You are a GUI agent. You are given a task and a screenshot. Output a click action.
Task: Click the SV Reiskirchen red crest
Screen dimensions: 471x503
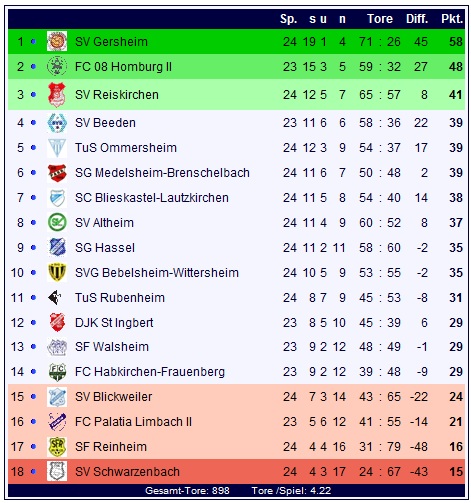[x=57, y=95]
